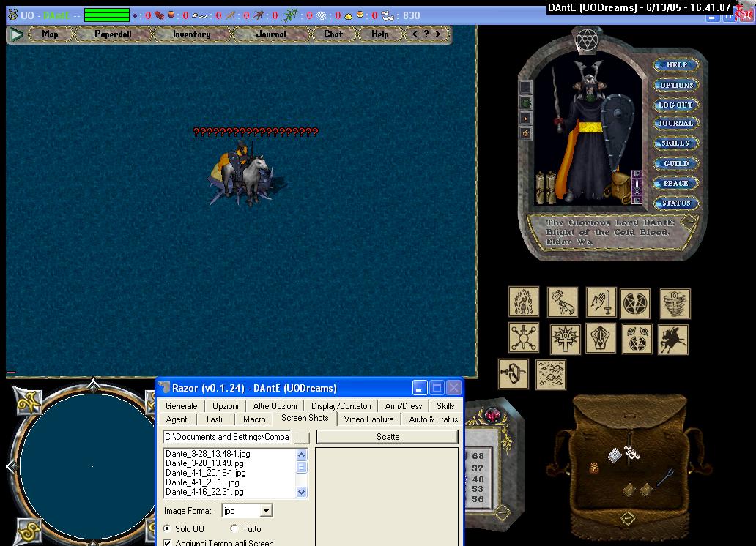Open SKILLS from the paperdoll
756x546 pixels.
click(675, 143)
